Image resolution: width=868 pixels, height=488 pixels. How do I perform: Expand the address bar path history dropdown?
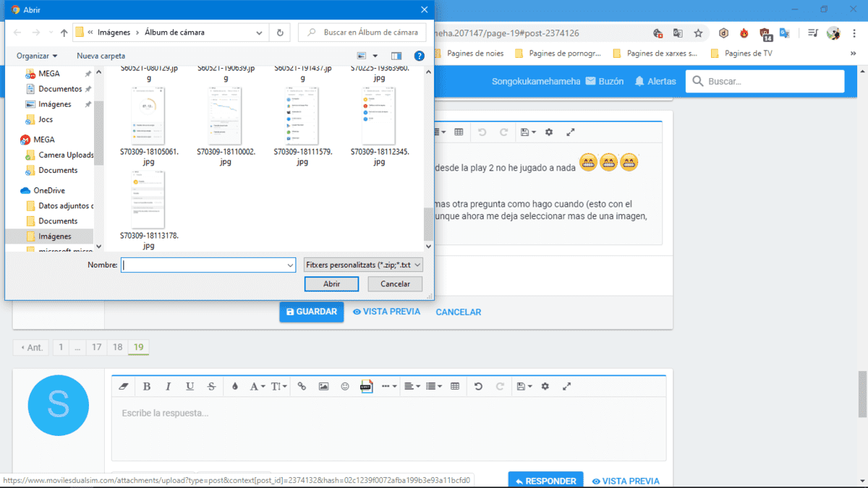(258, 33)
